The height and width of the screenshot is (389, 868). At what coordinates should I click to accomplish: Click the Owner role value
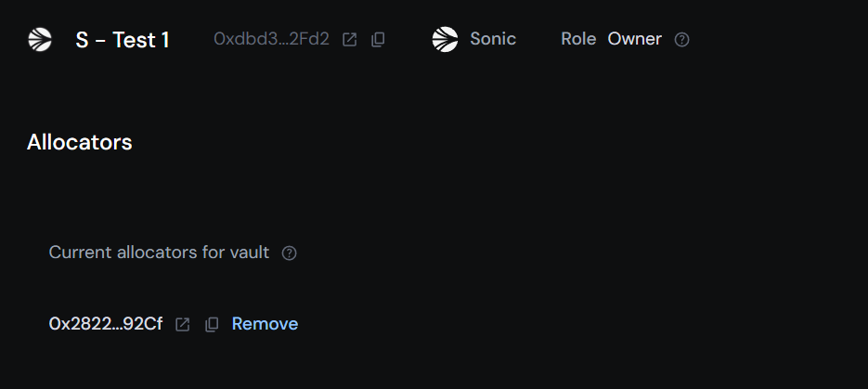635,39
